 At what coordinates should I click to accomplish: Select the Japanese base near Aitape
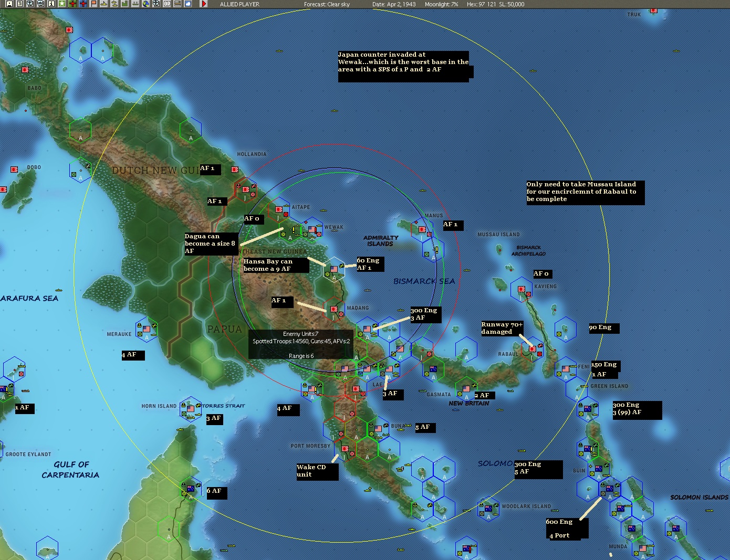coord(278,209)
